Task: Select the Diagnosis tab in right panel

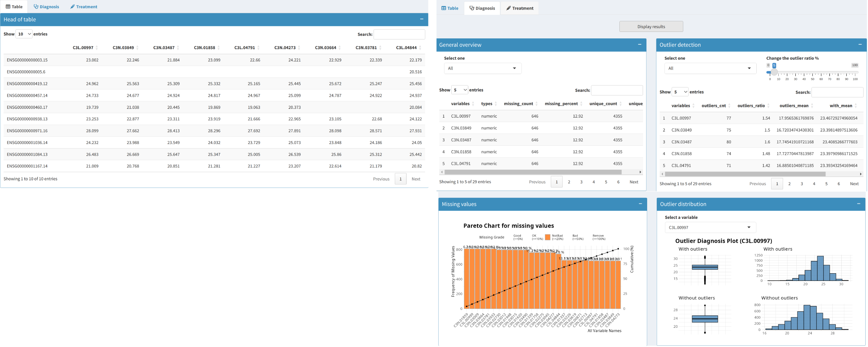Action: pyautogui.click(x=482, y=8)
